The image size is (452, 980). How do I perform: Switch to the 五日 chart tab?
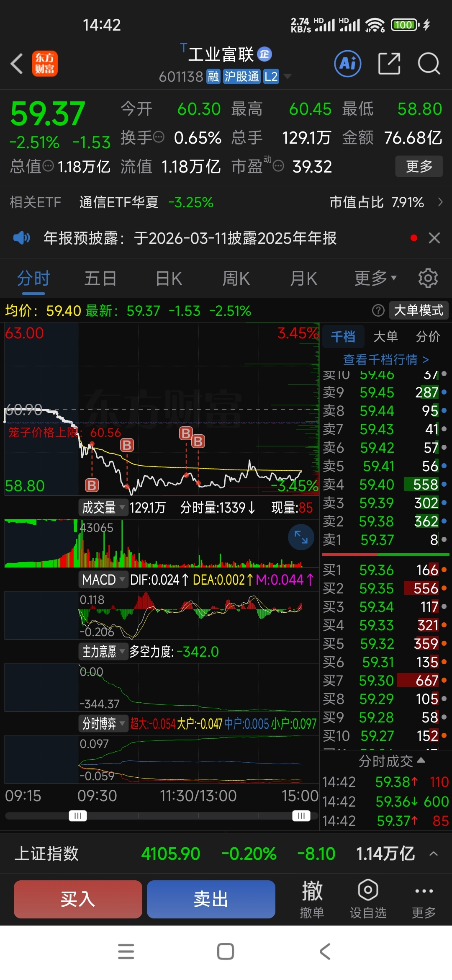(100, 278)
